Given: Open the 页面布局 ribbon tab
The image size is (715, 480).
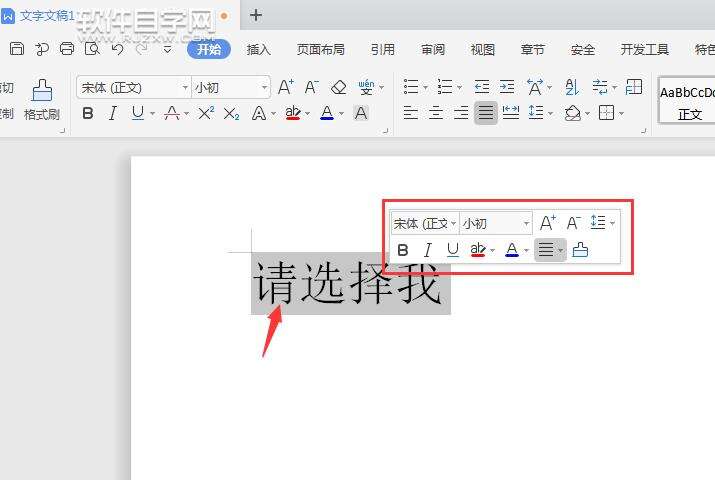Looking at the screenshot, I should (321, 49).
